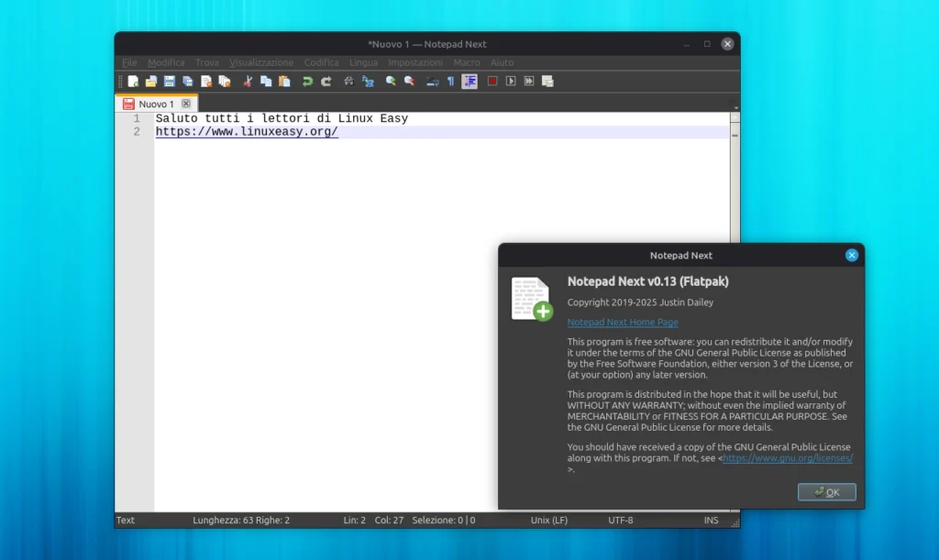Open the Unix (LF) line-ending selector
Screen dimensions: 939x560
(548, 520)
